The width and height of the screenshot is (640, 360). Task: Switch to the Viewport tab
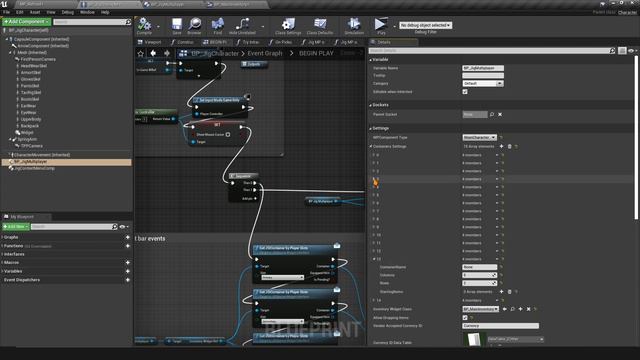[150, 42]
